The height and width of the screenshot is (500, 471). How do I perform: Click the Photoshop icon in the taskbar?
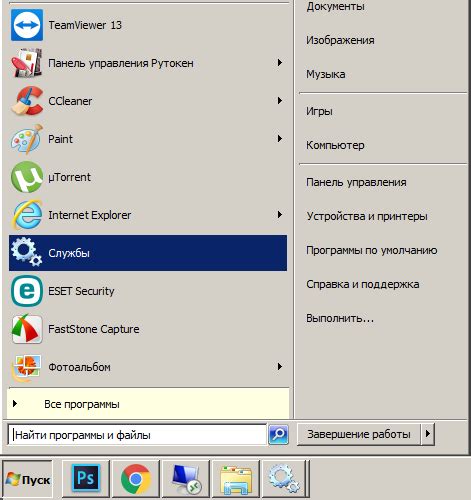click(86, 479)
